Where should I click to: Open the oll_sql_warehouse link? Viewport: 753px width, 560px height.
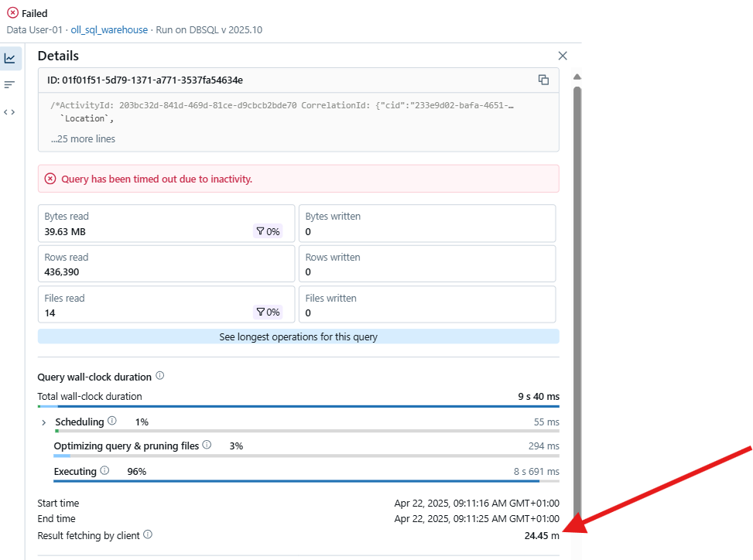coord(108,29)
